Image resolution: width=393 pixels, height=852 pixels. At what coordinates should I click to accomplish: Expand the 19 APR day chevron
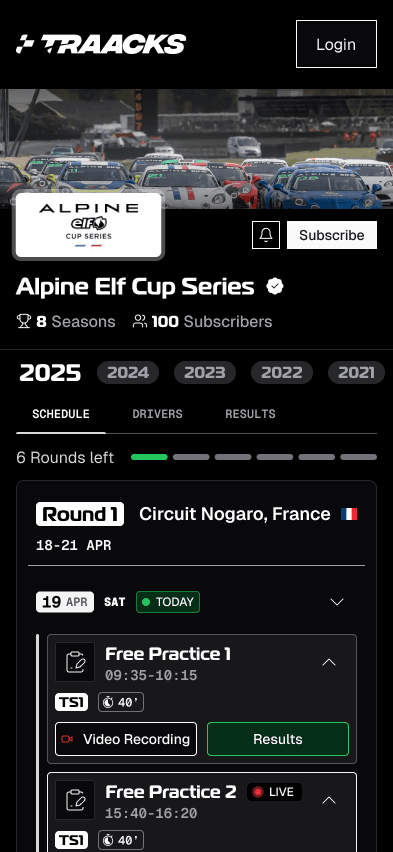point(337,602)
